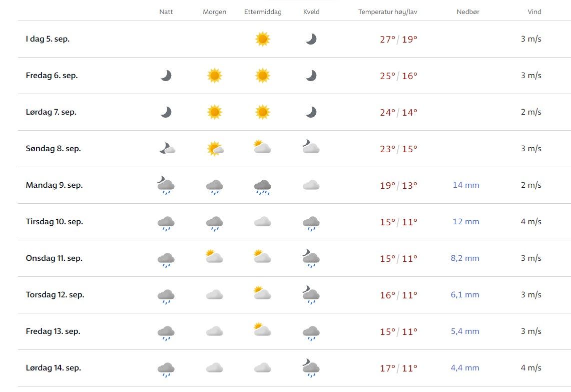Select the Søndag 8. sep. day label
This screenshot has width=571, height=392.
pos(53,149)
